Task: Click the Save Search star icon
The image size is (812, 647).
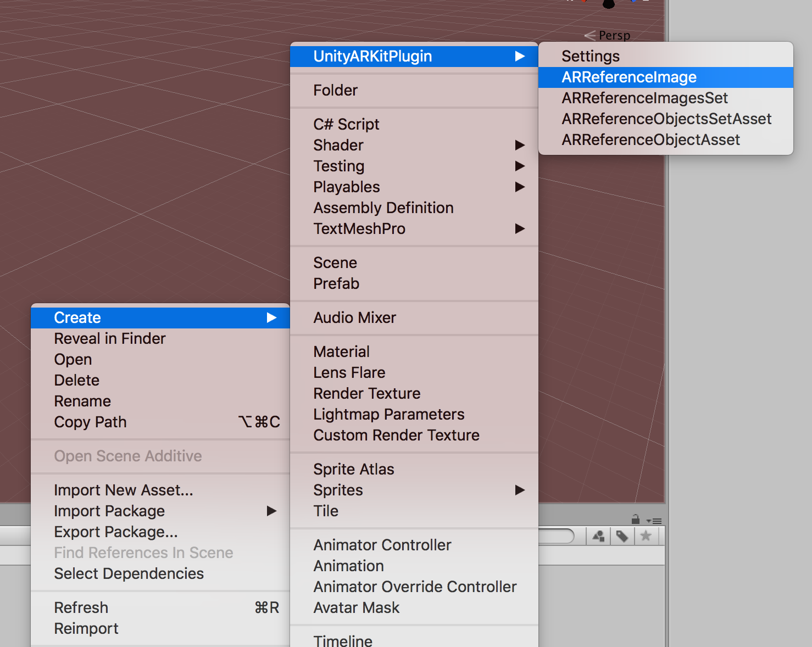Action: [646, 536]
